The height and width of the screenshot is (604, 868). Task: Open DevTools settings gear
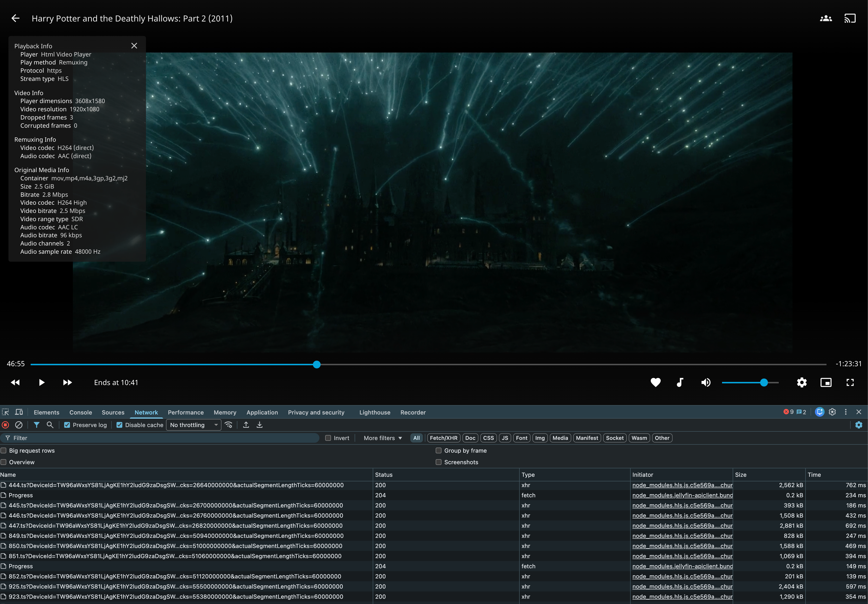click(833, 412)
